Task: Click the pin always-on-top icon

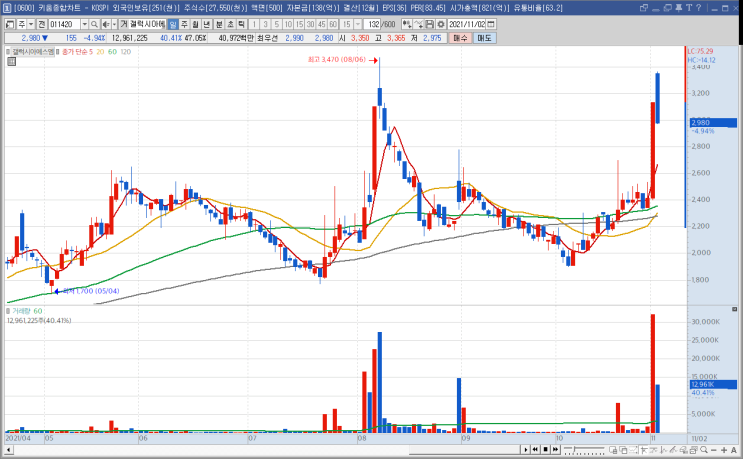Action: click(679, 8)
